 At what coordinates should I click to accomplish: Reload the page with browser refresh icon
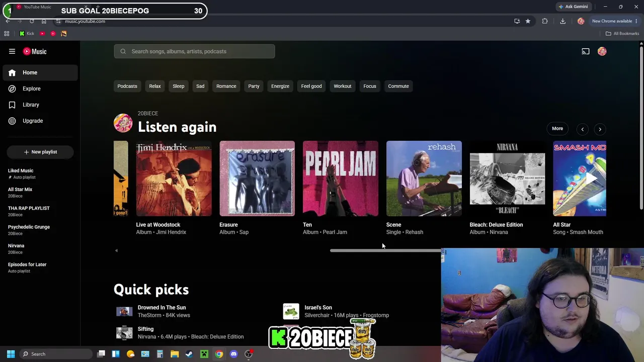tap(32, 21)
